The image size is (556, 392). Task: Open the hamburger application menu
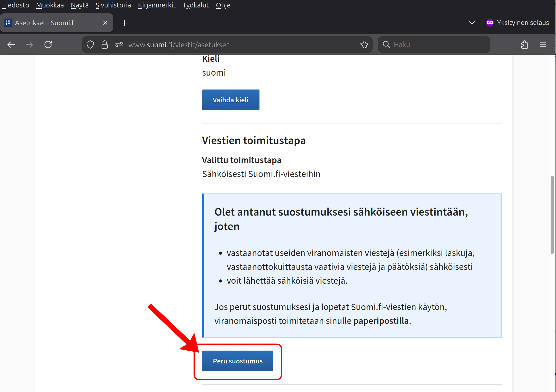coord(543,45)
